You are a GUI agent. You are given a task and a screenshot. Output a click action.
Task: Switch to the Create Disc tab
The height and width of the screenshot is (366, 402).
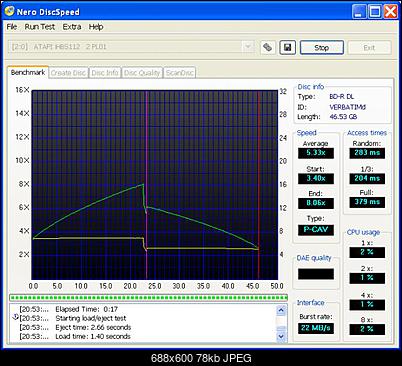[68, 73]
